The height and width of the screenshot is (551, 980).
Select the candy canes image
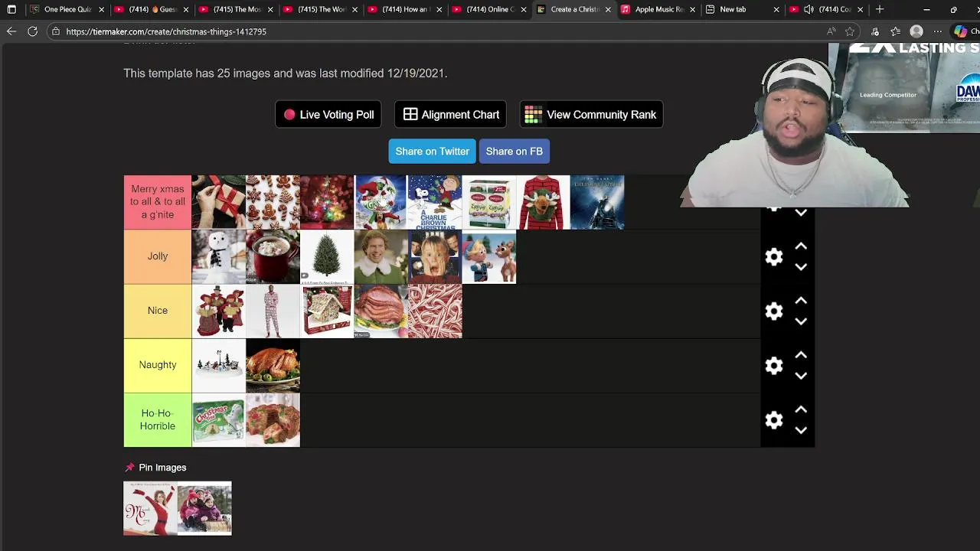click(x=435, y=311)
